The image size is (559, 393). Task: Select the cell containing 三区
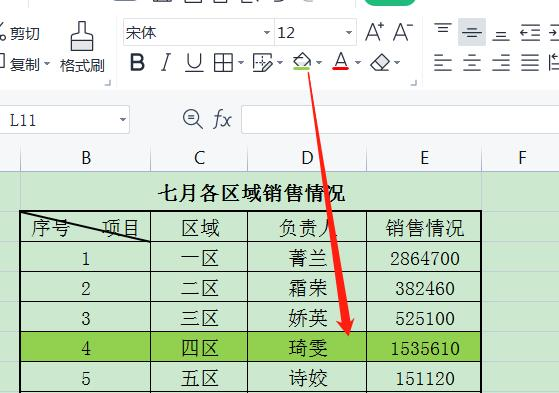(x=199, y=317)
